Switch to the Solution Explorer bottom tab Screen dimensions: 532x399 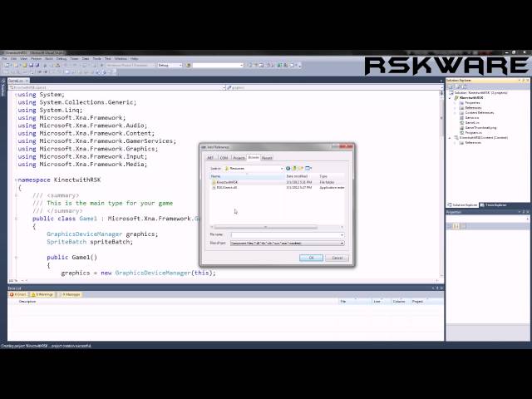[462, 205]
